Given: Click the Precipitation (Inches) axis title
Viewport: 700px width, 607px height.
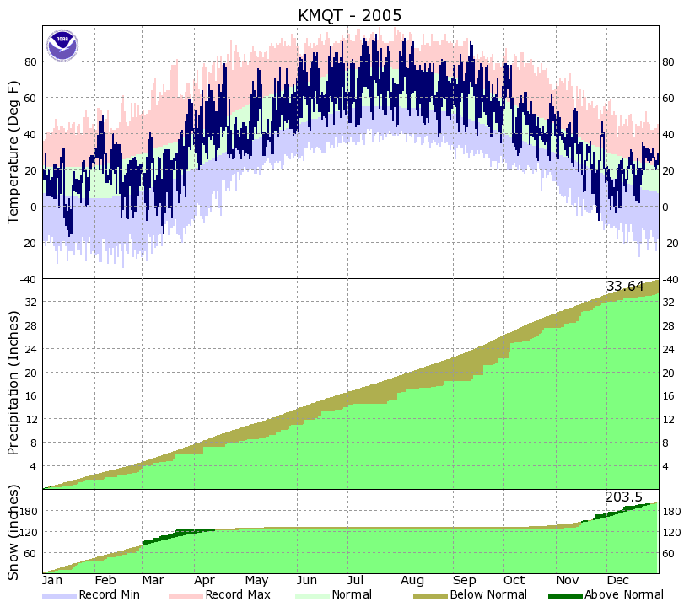Looking at the screenshot, I should pos(13,383).
